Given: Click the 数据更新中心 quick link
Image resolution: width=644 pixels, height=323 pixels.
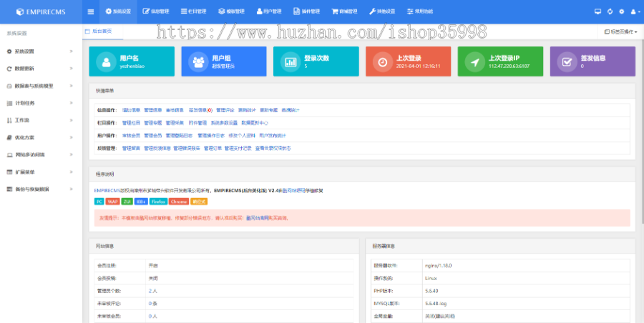Looking at the screenshot, I should click(254, 122).
